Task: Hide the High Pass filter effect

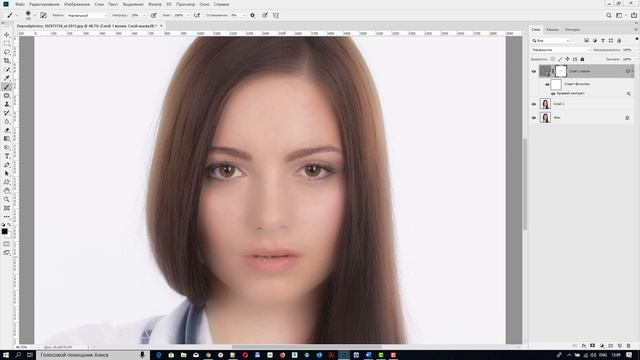Action: tap(553, 93)
